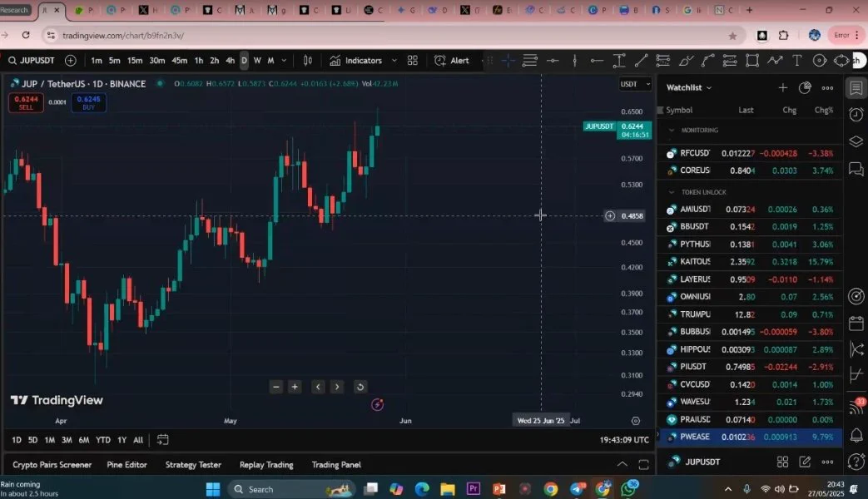Open Windows taskbar Search box

[290, 489]
